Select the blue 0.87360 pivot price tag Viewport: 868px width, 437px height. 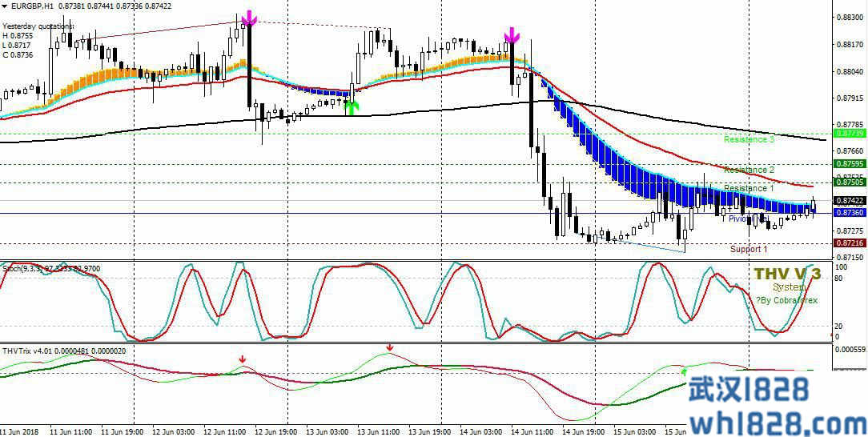[x=849, y=213]
